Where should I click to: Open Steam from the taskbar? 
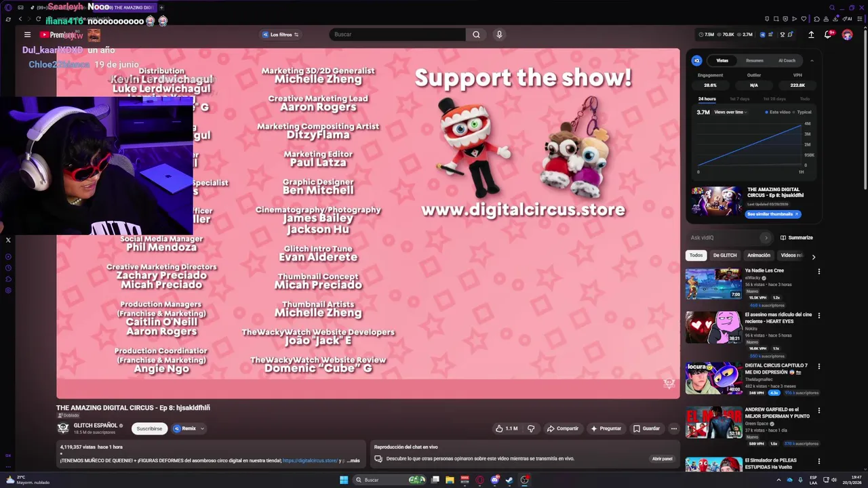tap(509, 480)
